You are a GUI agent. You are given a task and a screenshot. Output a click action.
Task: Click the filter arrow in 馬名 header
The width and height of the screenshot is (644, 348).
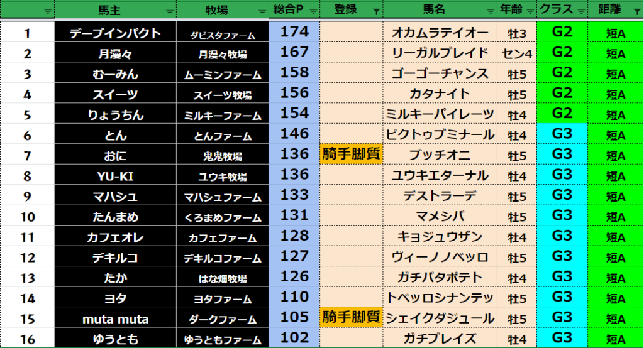[489, 11]
